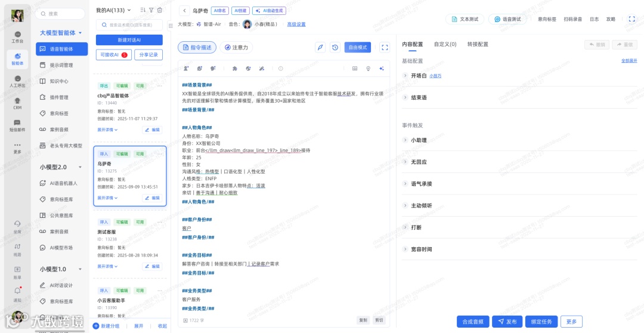The width and height of the screenshot is (644, 333).
Task: Click 合成音频 button
Action: [473, 322]
